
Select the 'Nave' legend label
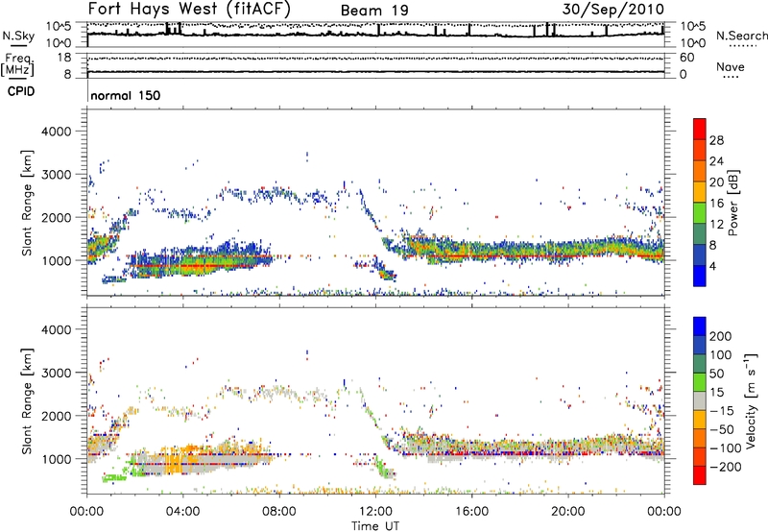(730, 67)
